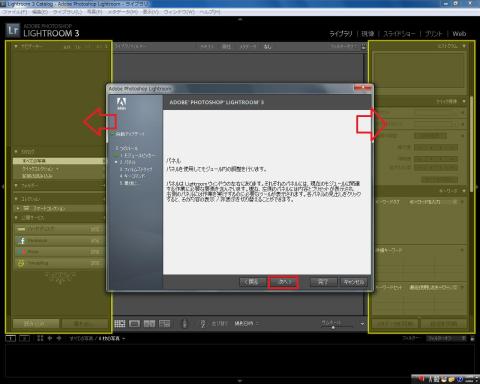Screen dimensions: 480x384
Task: Go forward with the filmstrip right arrow
Action: click(59, 338)
